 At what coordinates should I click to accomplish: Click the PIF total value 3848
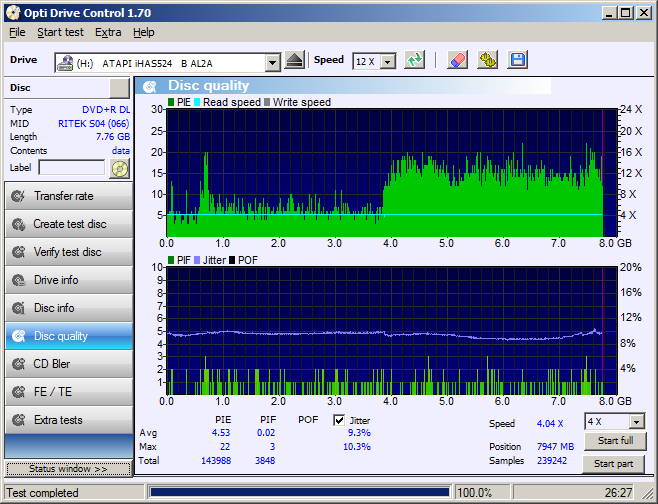(x=265, y=460)
